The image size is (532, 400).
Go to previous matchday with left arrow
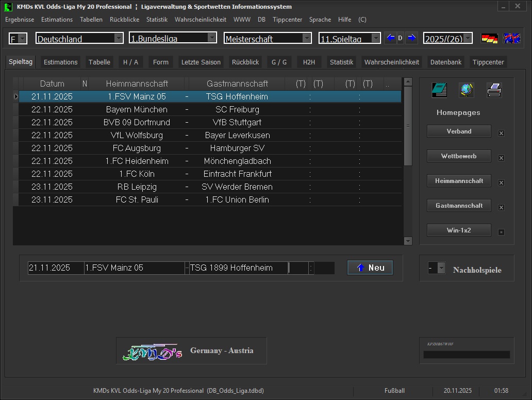(x=391, y=38)
